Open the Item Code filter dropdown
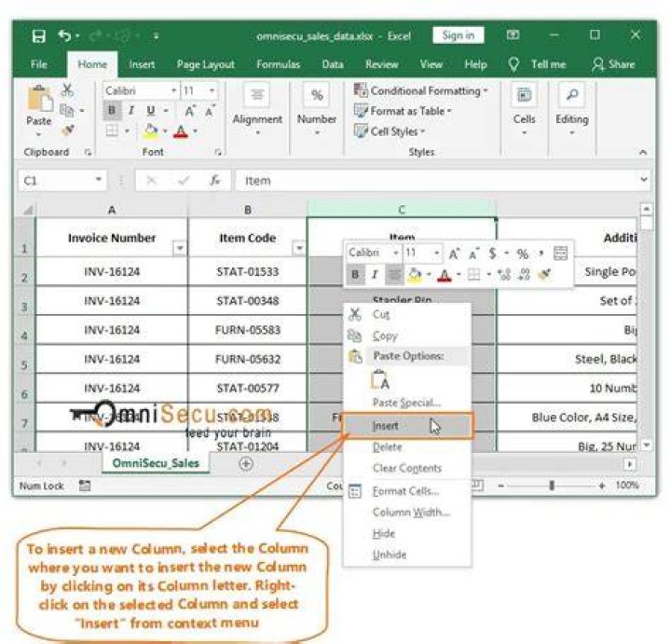 click(299, 248)
